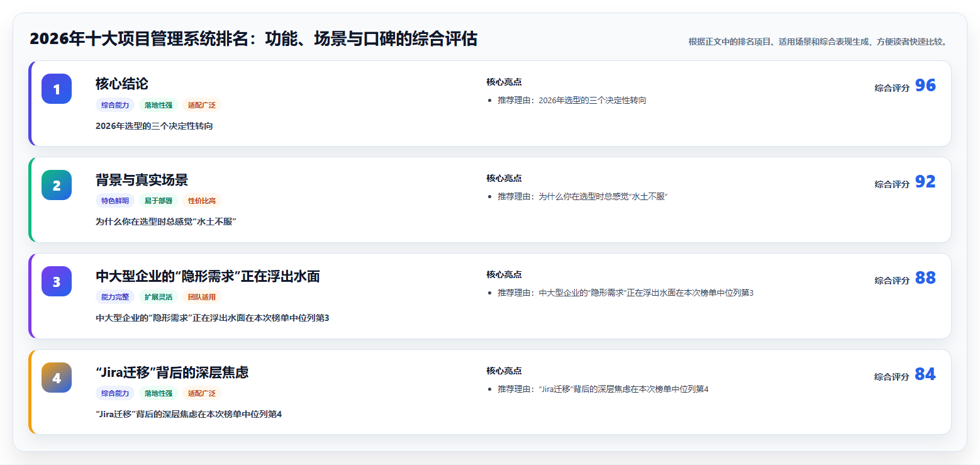Click the score value 84
The height and width of the screenshot is (465, 980).
pyautogui.click(x=925, y=374)
